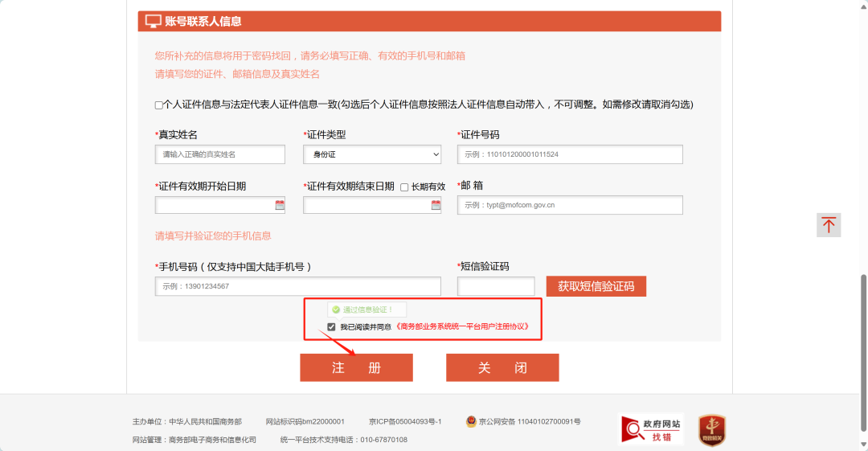Click the government website error-report icon
Image resolution: width=868 pixels, height=451 pixels.
tap(650, 429)
